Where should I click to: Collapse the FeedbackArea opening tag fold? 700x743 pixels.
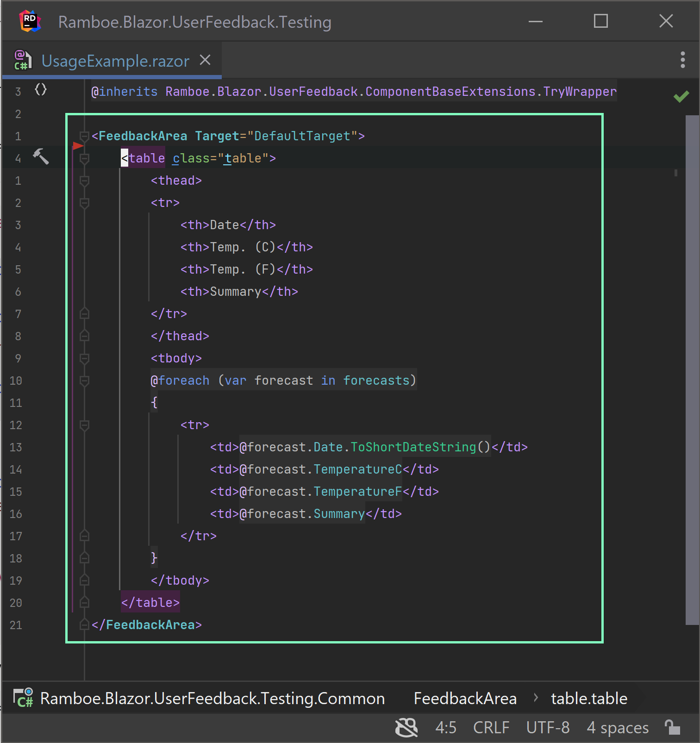[84, 136]
